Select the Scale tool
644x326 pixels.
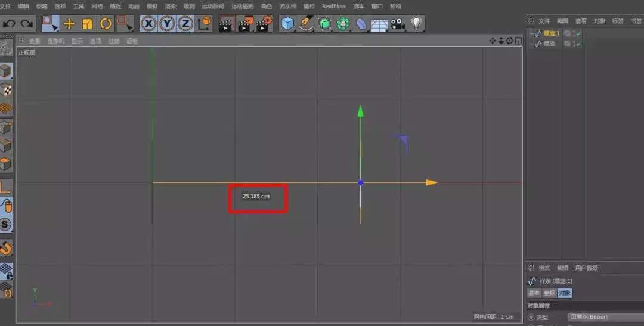[88, 24]
